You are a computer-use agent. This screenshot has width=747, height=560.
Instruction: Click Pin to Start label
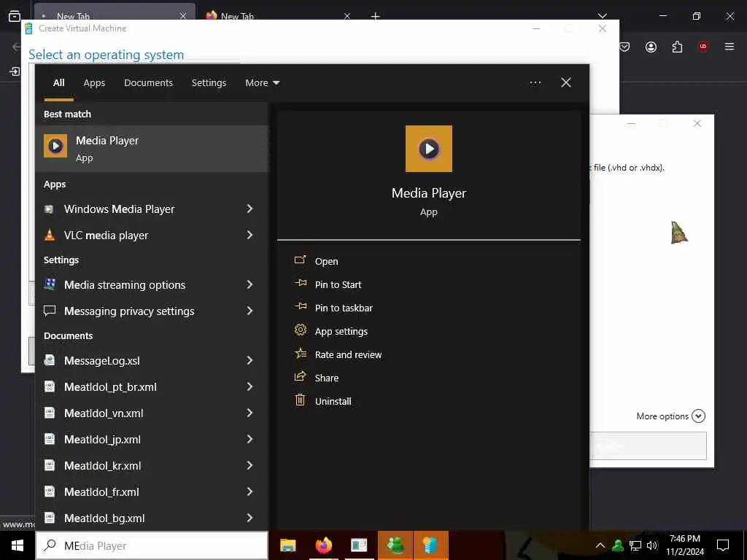(x=338, y=285)
